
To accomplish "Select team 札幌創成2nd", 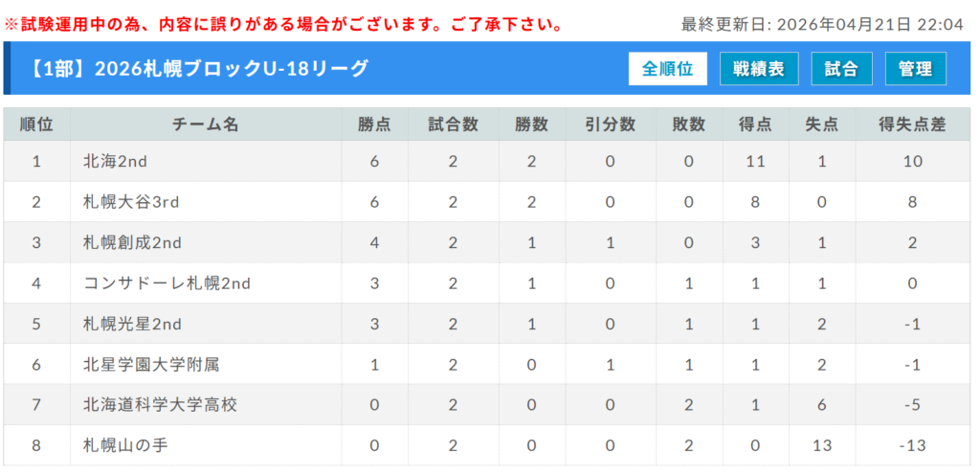I will 132,242.
